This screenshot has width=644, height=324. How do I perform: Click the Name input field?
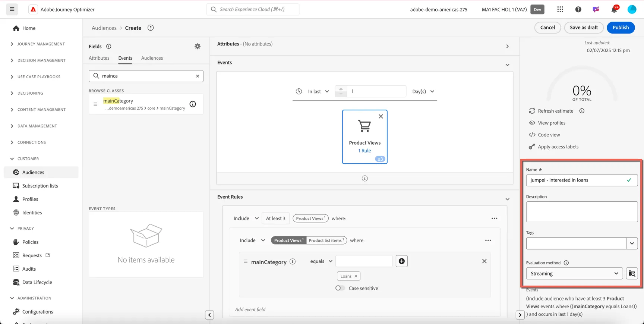point(582,180)
